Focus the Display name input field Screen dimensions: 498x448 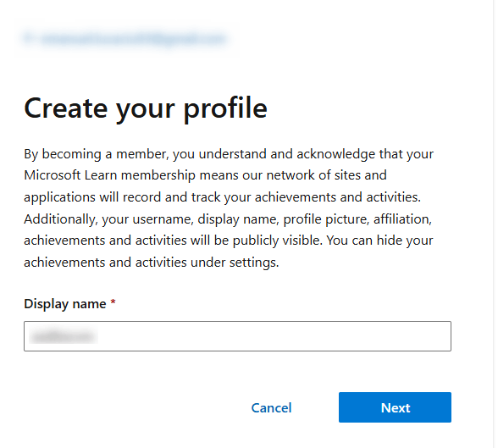tap(237, 336)
